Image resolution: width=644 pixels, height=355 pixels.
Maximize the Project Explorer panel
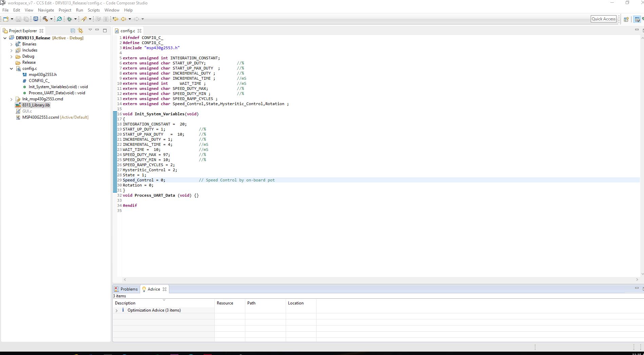tap(105, 31)
